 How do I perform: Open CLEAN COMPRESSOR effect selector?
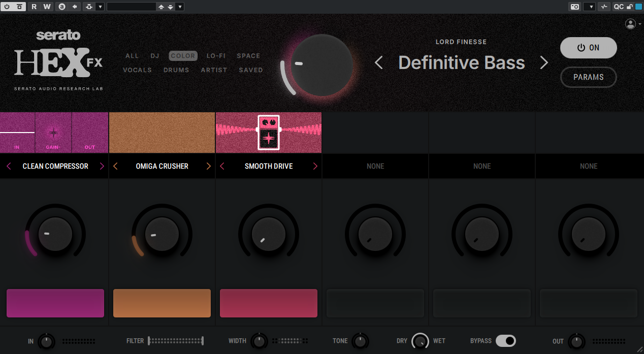pyautogui.click(x=55, y=166)
